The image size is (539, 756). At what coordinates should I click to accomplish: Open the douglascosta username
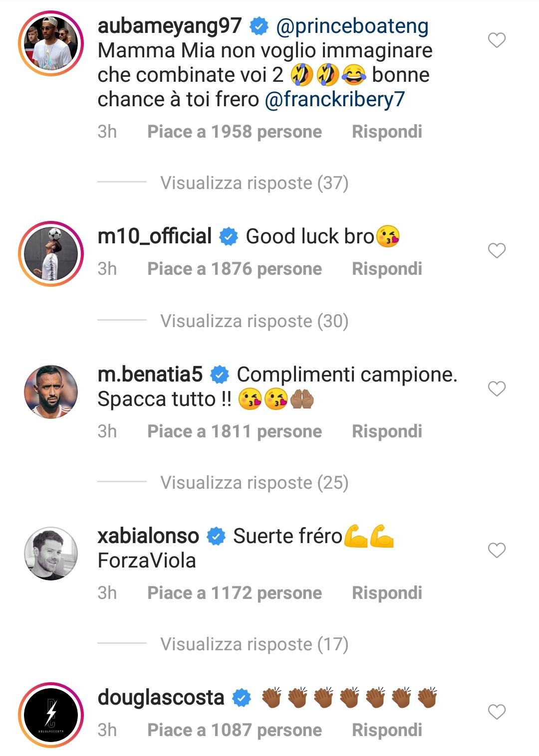[x=161, y=697]
